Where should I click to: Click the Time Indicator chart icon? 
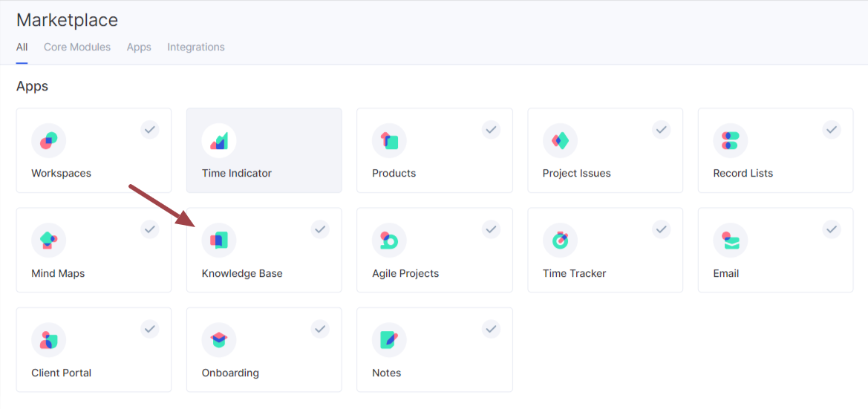tap(219, 140)
